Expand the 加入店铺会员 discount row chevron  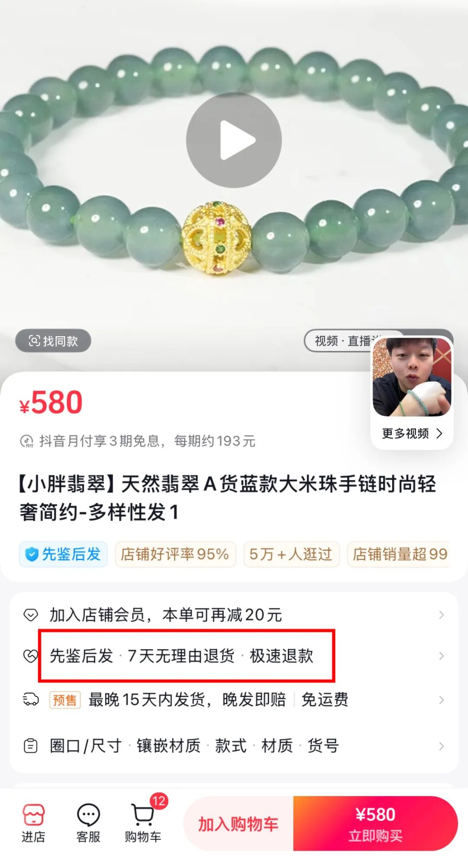point(441,615)
